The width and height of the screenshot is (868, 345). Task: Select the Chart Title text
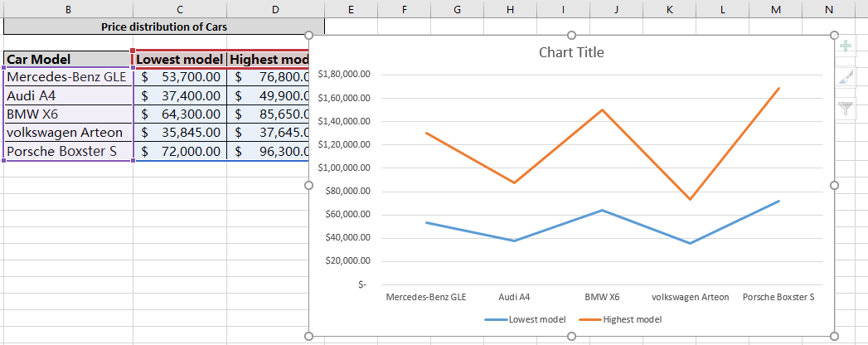(x=571, y=52)
